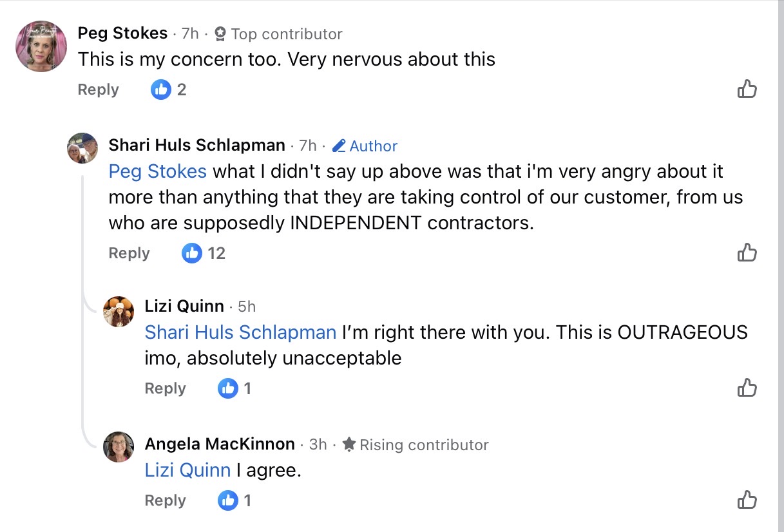Like Shari Huls Schlapman's comment with thumbs-up outline

(x=747, y=252)
